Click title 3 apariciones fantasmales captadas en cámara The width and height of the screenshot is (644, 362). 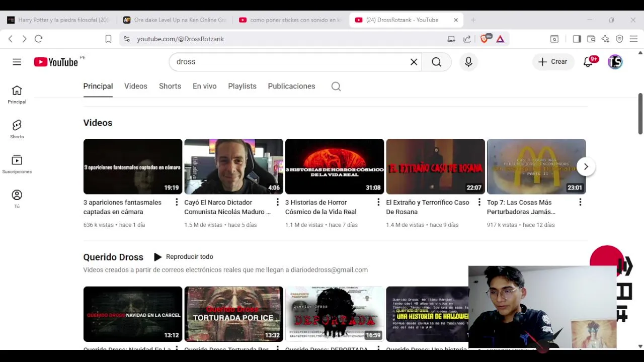122,207
